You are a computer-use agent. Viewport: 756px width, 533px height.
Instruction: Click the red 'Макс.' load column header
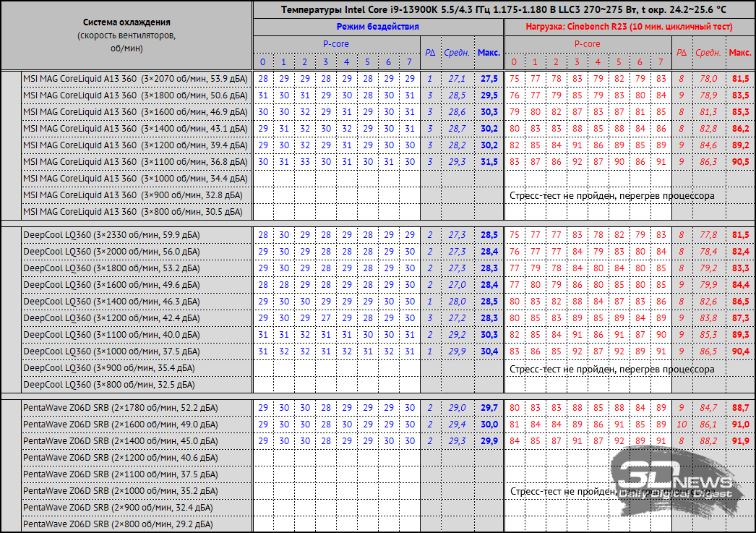(x=739, y=53)
